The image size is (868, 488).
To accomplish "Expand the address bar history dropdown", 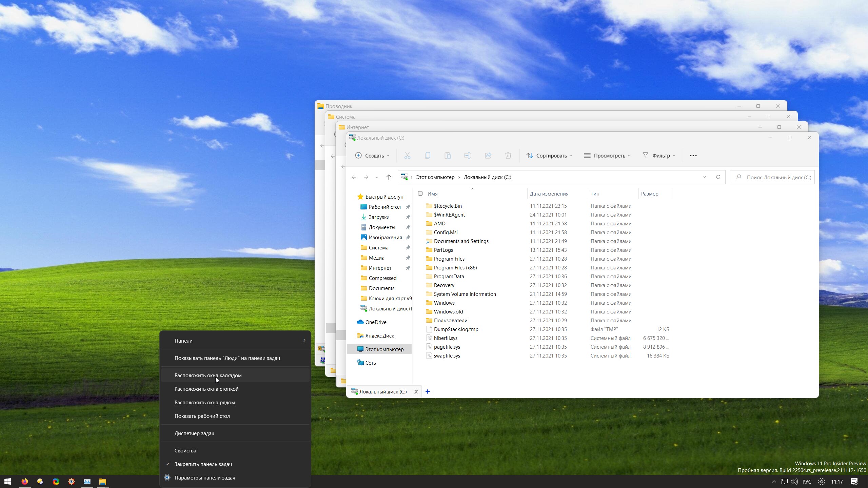I will [x=704, y=177].
